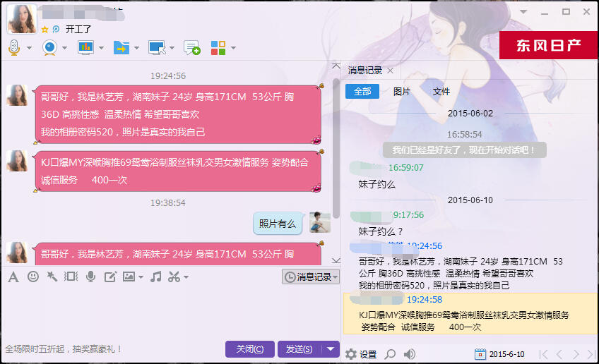The width and height of the screenshot is (599, 364).
Task: Select the scissors screenshot tool
Action: (174, 277)
